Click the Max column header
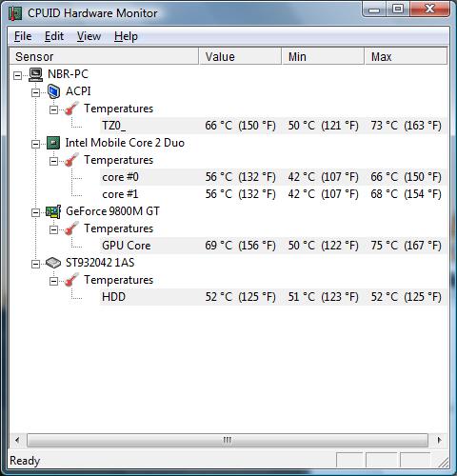Image resolution: width=457 pixels, height=476 pixels. click(406, 56)
